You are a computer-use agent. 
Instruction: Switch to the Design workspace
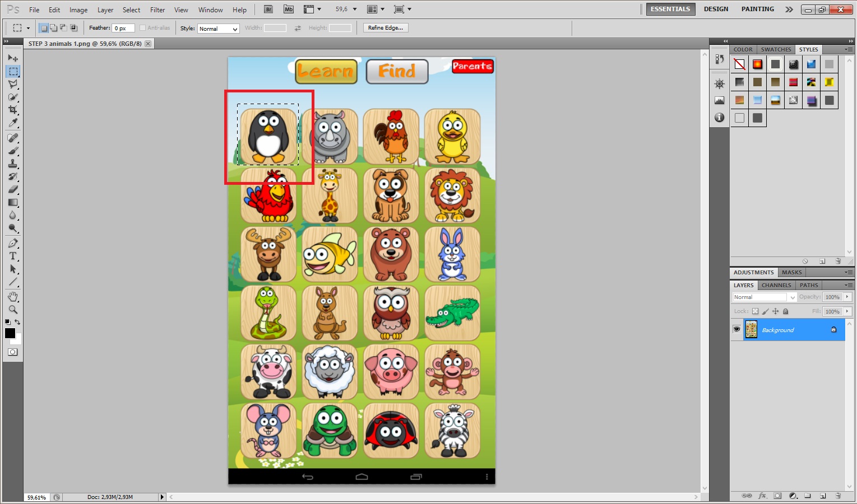point(716,9)
